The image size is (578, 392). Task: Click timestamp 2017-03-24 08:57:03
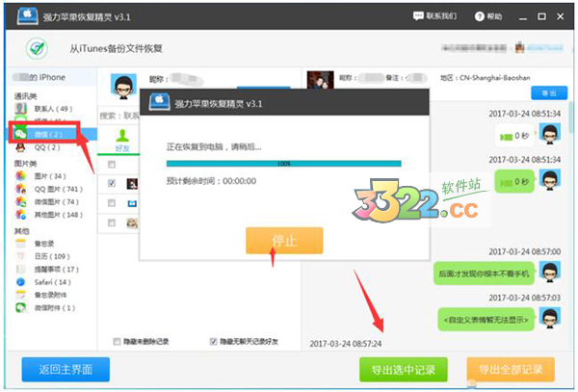(x=525, y=298)
